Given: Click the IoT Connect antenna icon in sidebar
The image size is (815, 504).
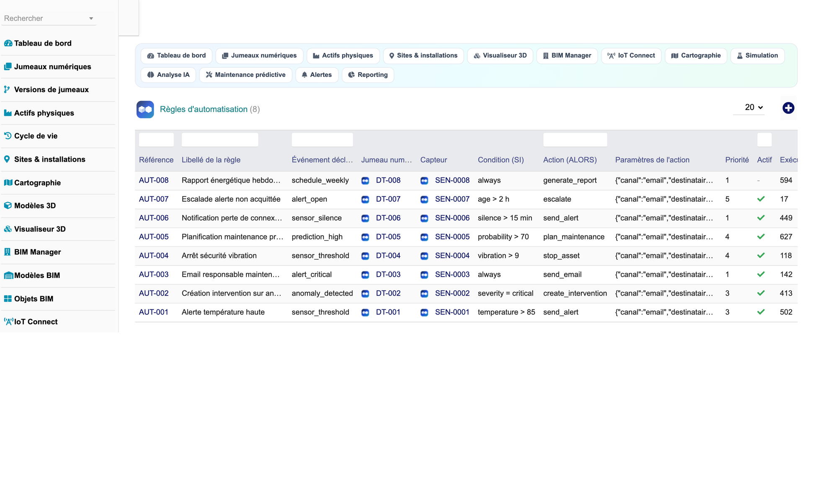Looking at the screenshot, I should coord(8,321).
